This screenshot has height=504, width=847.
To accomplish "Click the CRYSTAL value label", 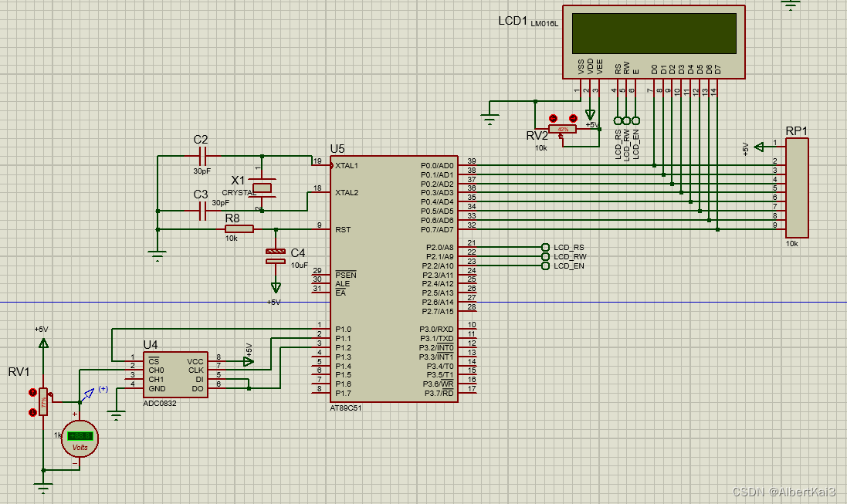I will [x=239, y=193].
